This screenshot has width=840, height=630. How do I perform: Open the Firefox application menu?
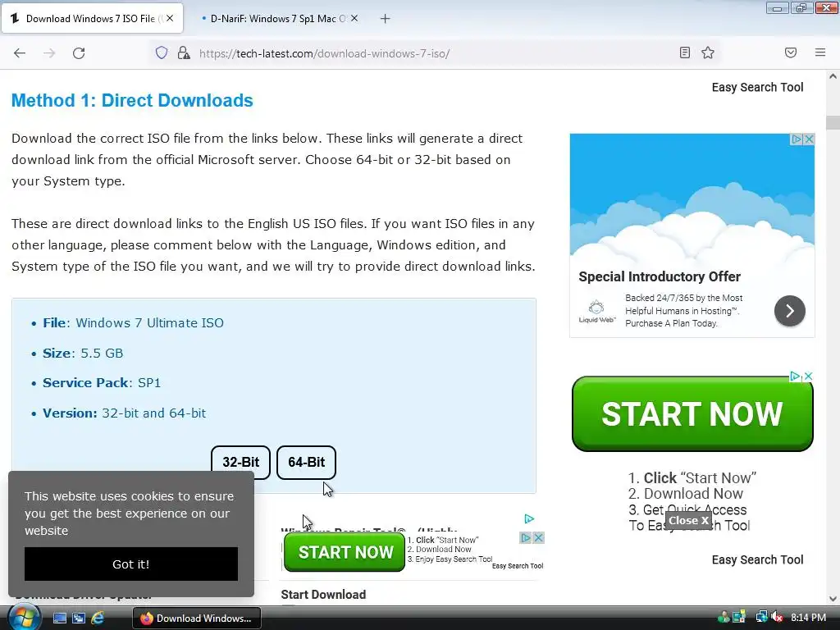tap(820, 52)
